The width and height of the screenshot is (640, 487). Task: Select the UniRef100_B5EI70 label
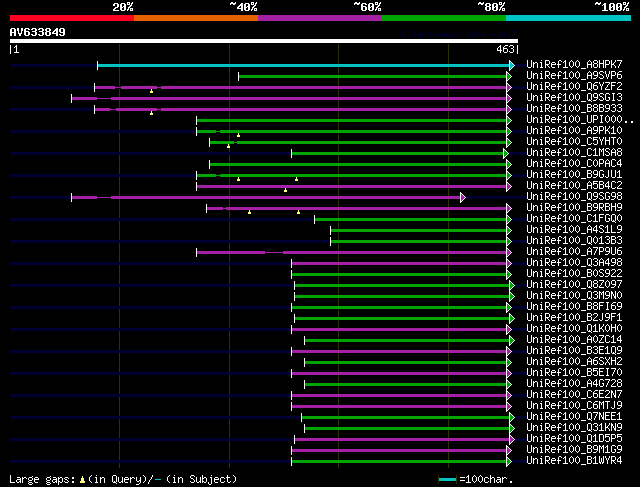(x=574, y=373)
